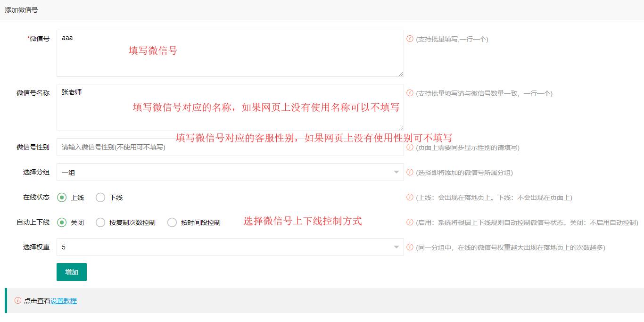Click the 微信号名称 field label
Image resolution: width=644 pixels, height=322 pixels.
[33, 93]
